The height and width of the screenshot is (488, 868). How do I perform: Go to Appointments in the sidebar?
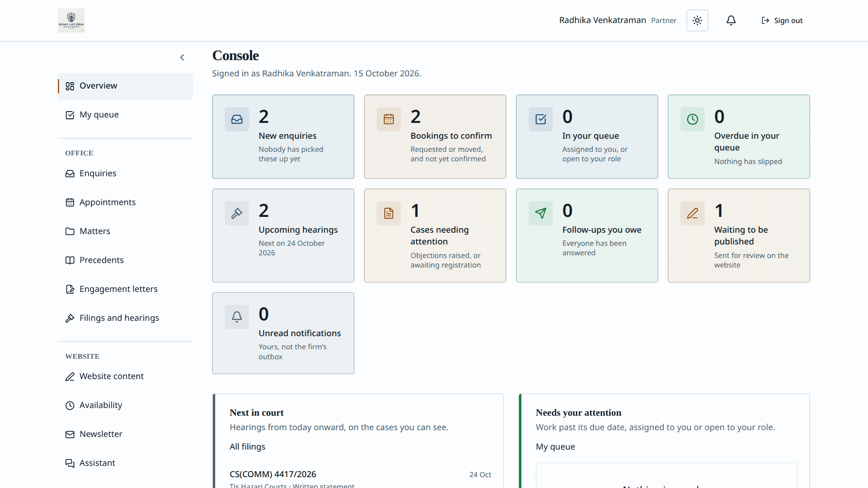(x=125, y=202)
